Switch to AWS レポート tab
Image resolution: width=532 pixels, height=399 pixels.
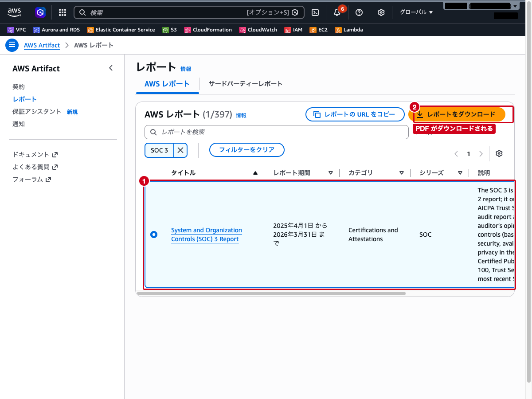[x=167, y=84]
